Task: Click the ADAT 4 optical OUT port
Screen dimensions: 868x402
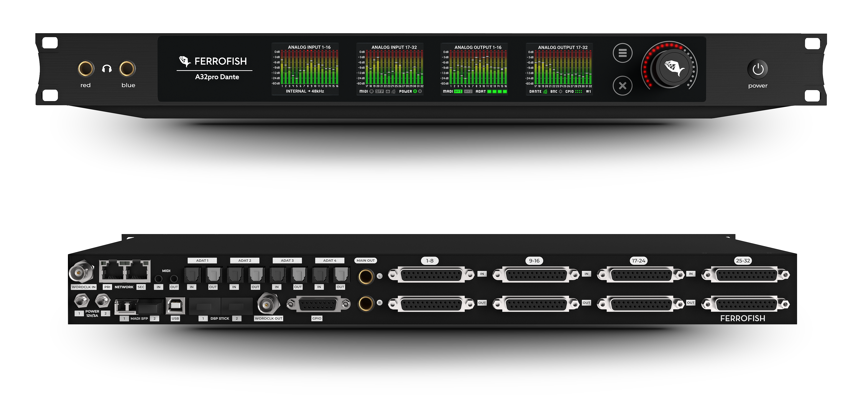Action: pos(341,275)
